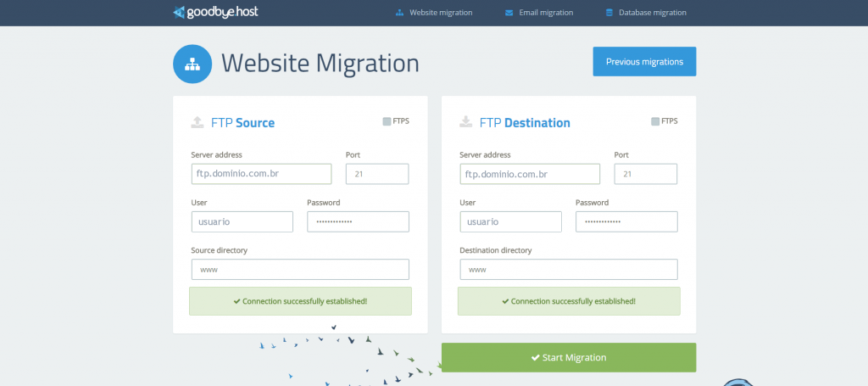Click the round blue sitemap icon beside heading
The height and width of the screenshot is (386, 868).
coord(192,64)
